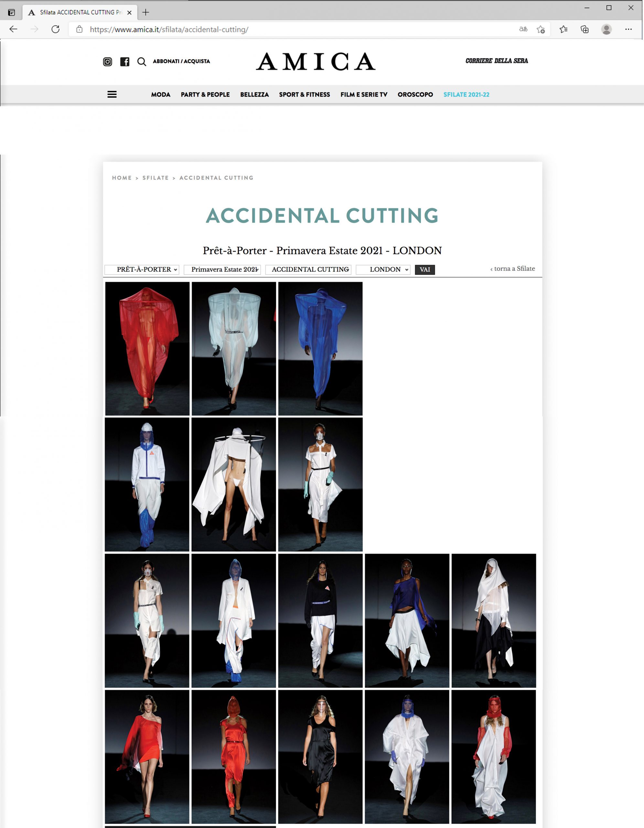View site information lock icon
Image resolution: width=644 pixels, height=828 pixels.
tap(79, 29)
